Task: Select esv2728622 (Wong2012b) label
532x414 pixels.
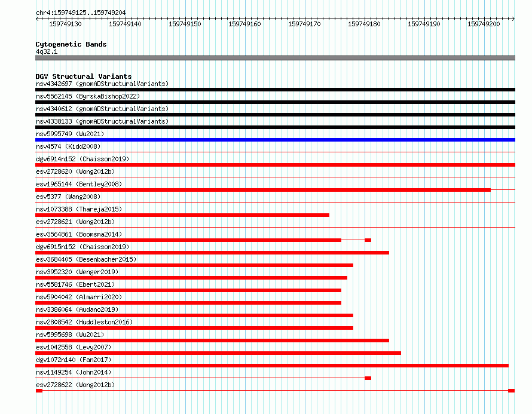Action: [x=75, y=385]
